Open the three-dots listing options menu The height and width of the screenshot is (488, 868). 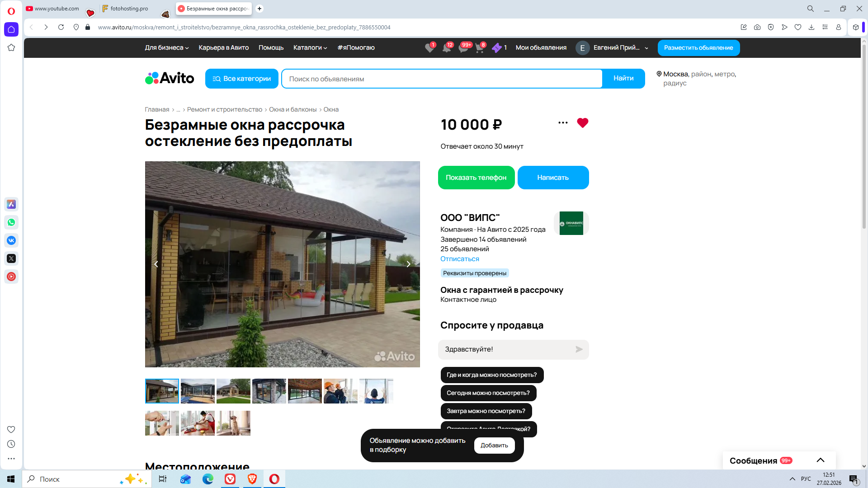(563, 123)
